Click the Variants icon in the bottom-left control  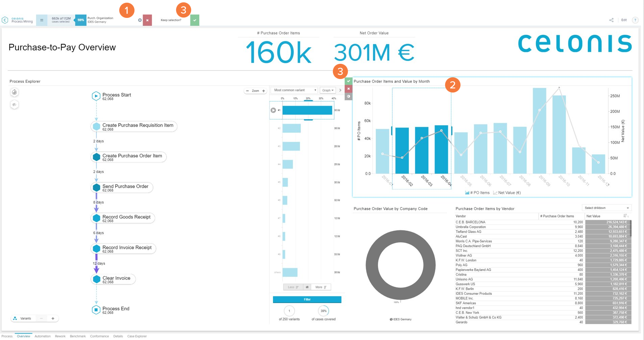(15, 318)
